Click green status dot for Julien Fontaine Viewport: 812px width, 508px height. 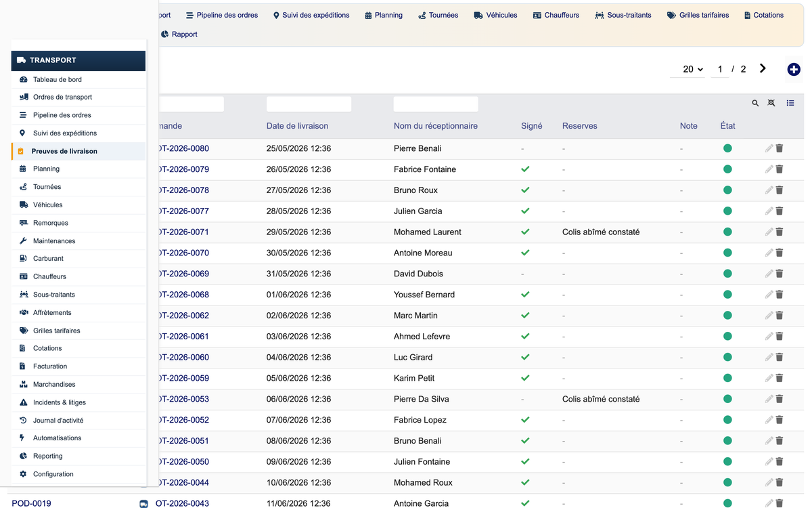(727, 462)
